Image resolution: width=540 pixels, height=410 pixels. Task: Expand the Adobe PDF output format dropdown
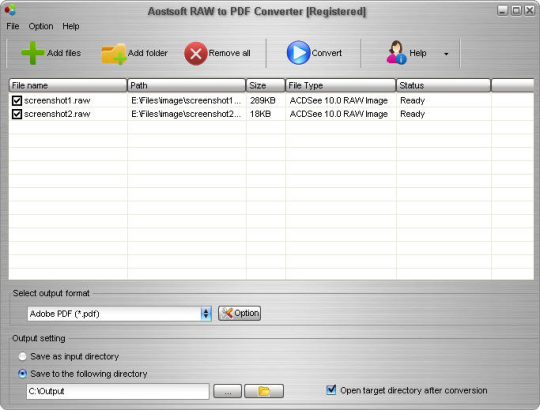[206, 314]
